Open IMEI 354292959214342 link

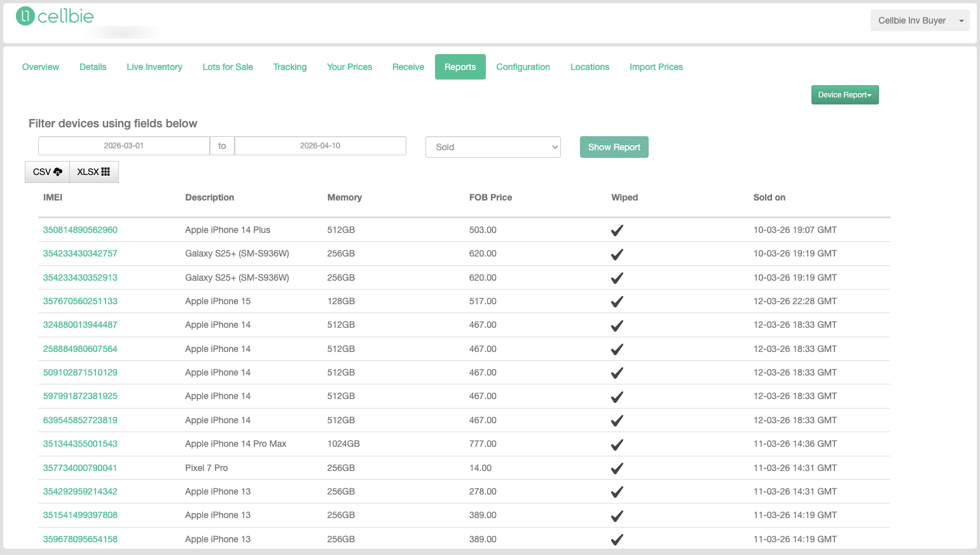point(80,491)
